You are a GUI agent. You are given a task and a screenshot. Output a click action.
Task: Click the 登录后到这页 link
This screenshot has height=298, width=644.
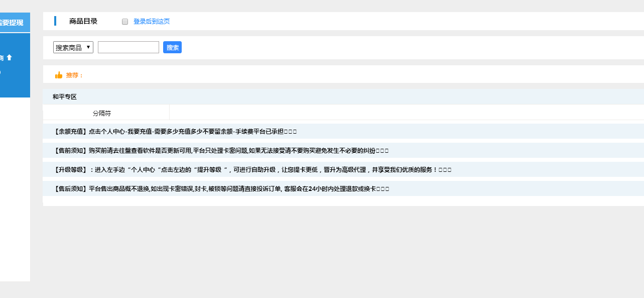(152, 22)
